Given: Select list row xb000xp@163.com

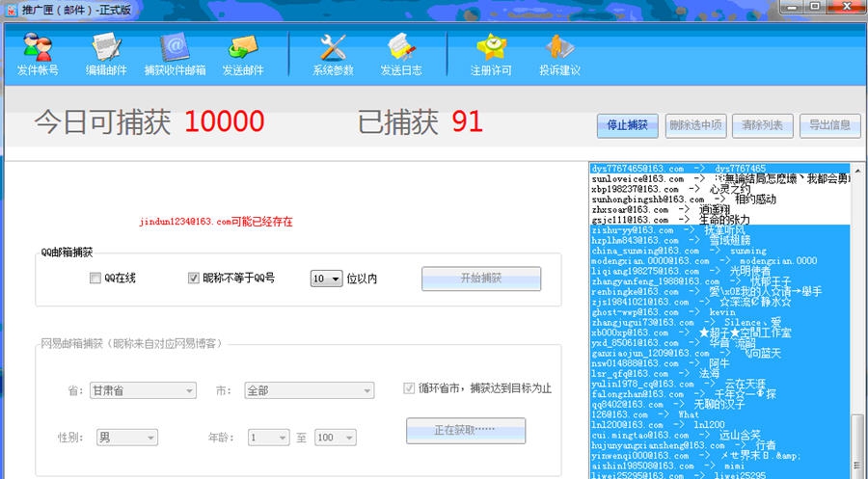Looking at the screenshot, I should [x=719, y=333].
